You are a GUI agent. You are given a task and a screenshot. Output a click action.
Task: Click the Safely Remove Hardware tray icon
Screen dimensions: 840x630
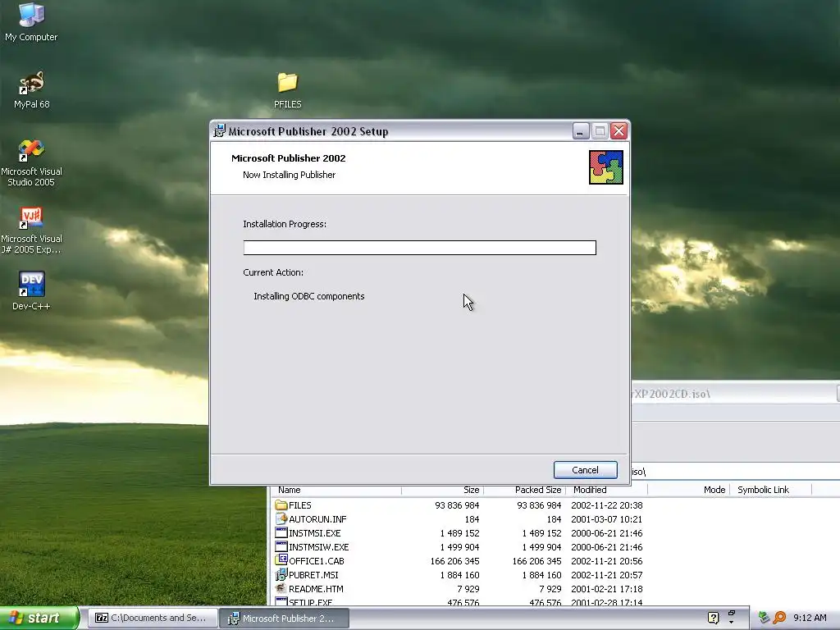(764, 618)
